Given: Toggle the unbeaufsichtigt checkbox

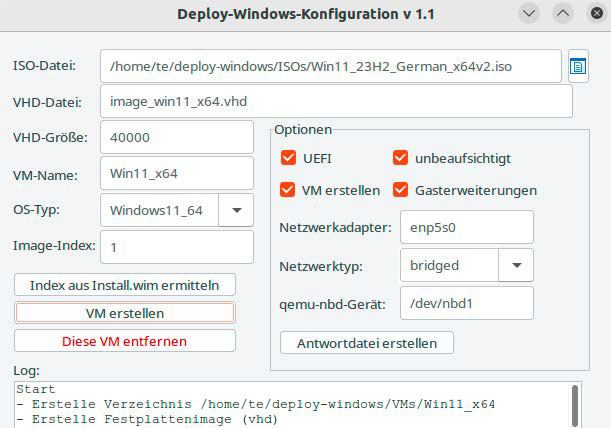Looking at the screenshot, I should (x=401, y=158).
